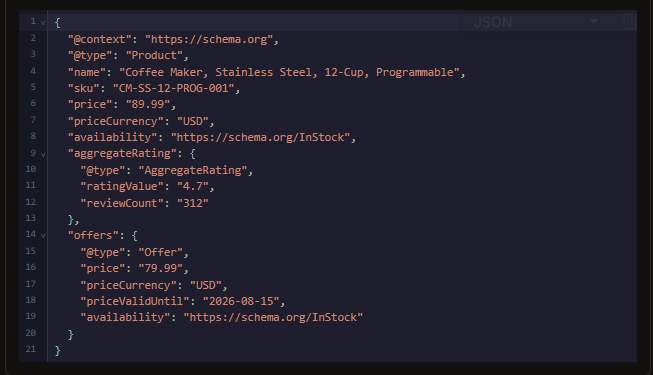Click the AggregateRating type string
Screen dimensions: 653x375
tap(193, 170)
